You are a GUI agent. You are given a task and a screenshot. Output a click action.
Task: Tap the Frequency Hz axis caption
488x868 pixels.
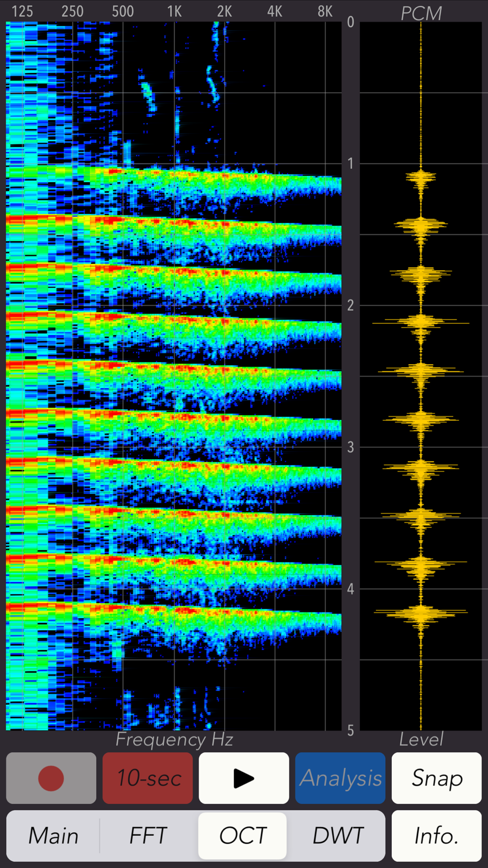coord(174,740)
